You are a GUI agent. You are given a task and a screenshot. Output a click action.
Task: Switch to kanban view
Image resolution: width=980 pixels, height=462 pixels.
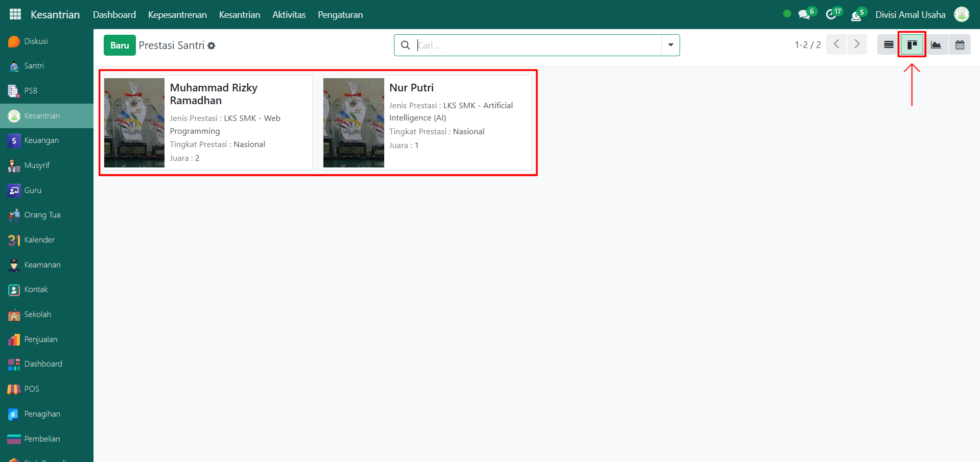tap(912, 45)
